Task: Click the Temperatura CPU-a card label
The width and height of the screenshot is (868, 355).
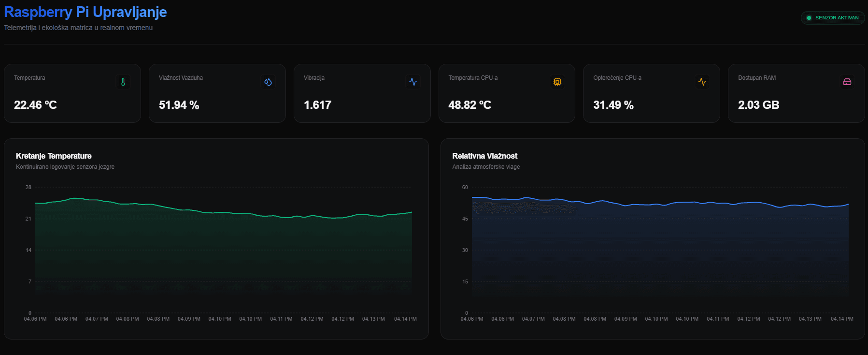Action: pyautogui.click(x=473, y=78)
